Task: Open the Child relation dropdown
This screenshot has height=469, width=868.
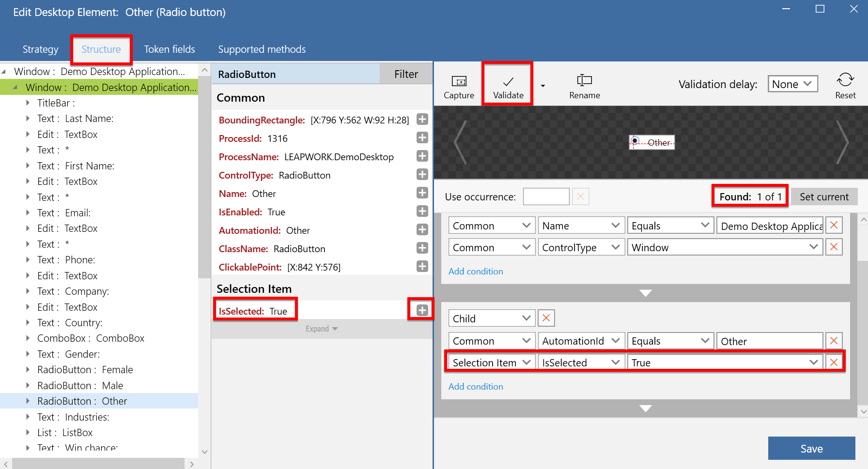Action: tap(492, 318)
